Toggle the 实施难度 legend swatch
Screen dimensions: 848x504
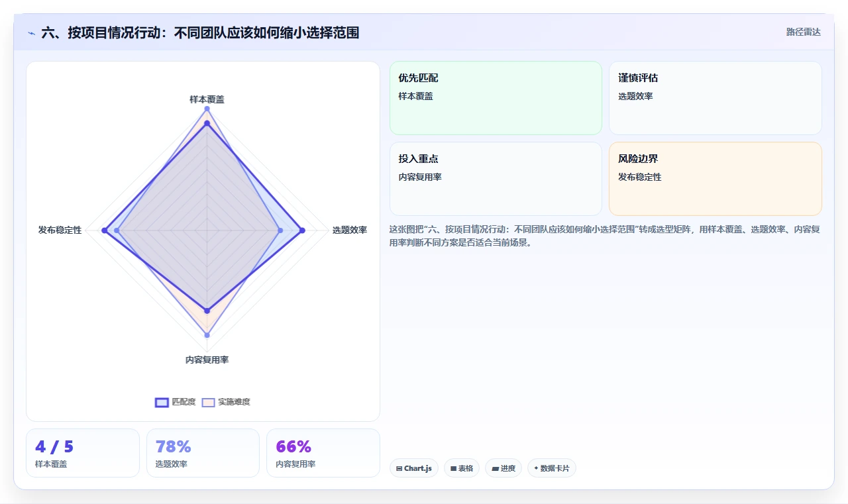click(208, 402)
